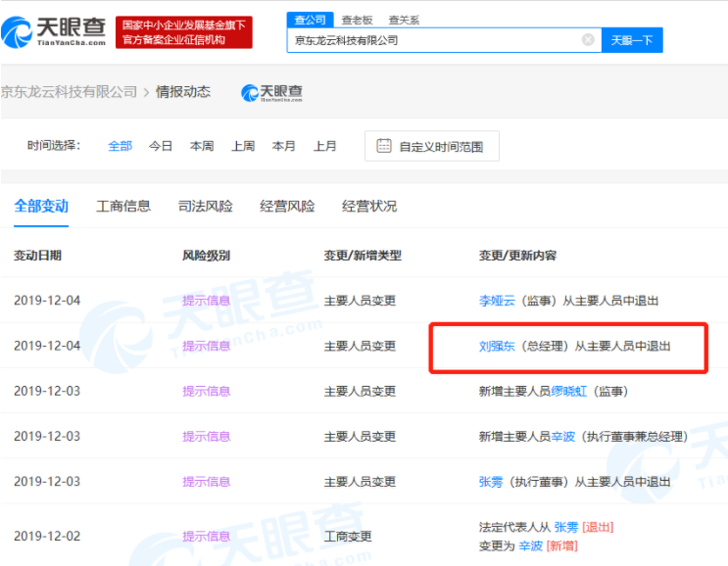
Task: Open the 缪晓虹 person link
Action: (568, 392)
